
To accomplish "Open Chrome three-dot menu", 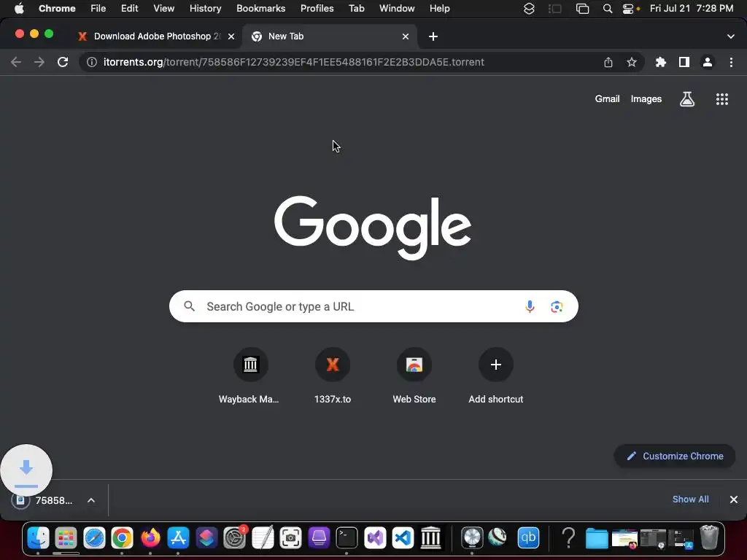I will (x=731, y=62).
